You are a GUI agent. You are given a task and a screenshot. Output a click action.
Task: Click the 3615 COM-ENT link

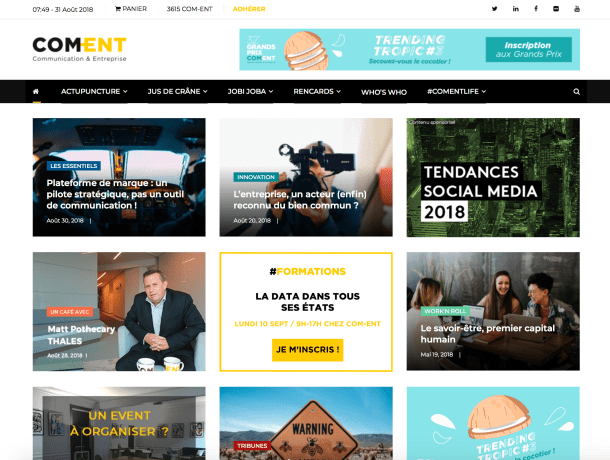189,9
